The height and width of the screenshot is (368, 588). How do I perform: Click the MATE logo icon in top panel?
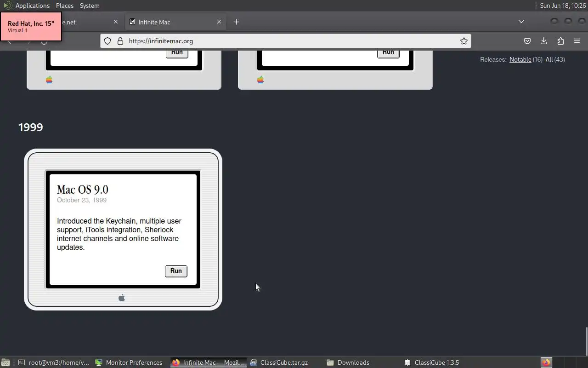(x=7, y=6)
